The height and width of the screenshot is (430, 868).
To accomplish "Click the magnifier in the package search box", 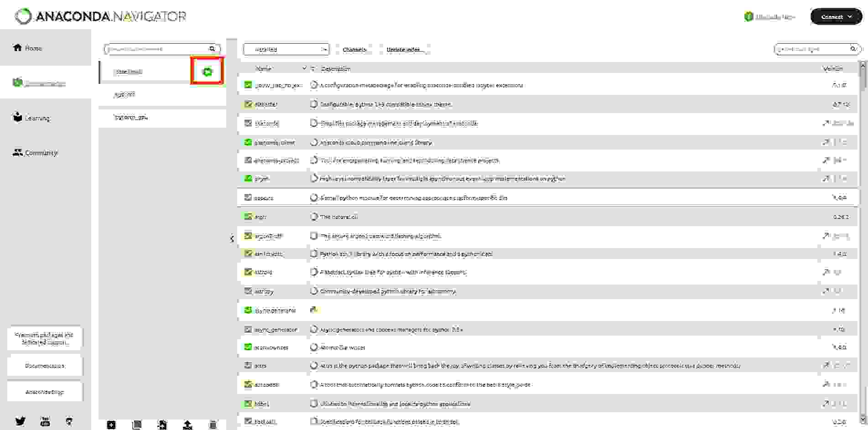I will coord(853,49).
